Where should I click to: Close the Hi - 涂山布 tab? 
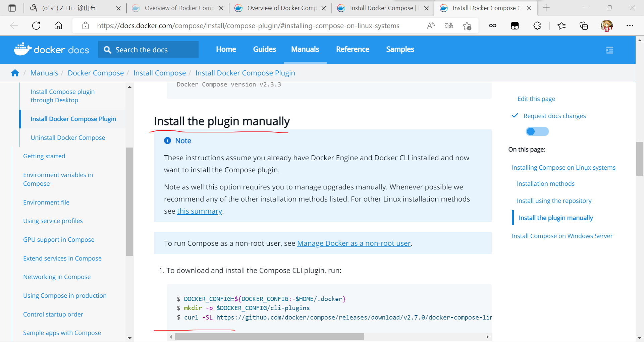coord(118,8)
